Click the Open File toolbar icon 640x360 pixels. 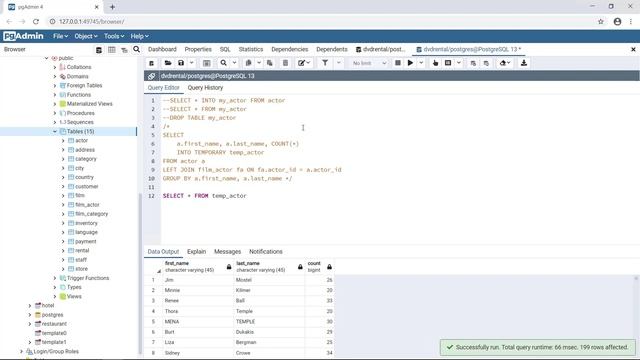click(x=168, y=63)
